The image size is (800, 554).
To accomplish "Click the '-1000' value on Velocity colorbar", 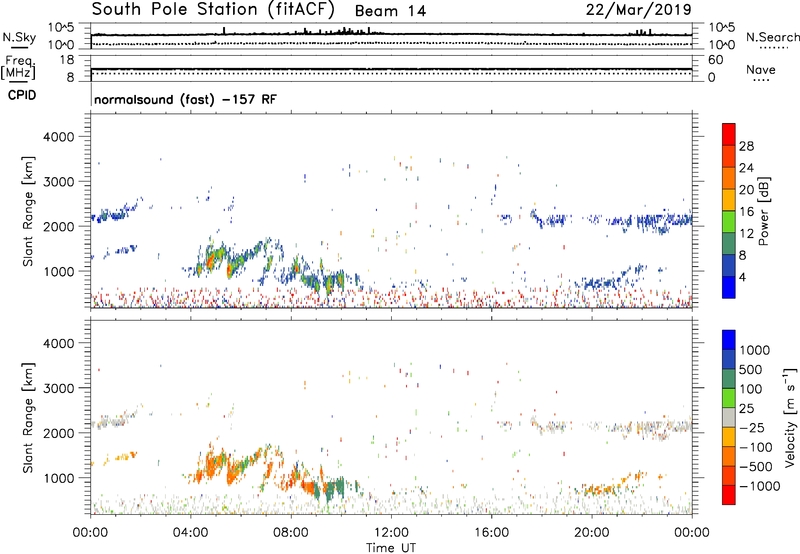I will coord(760,486).
